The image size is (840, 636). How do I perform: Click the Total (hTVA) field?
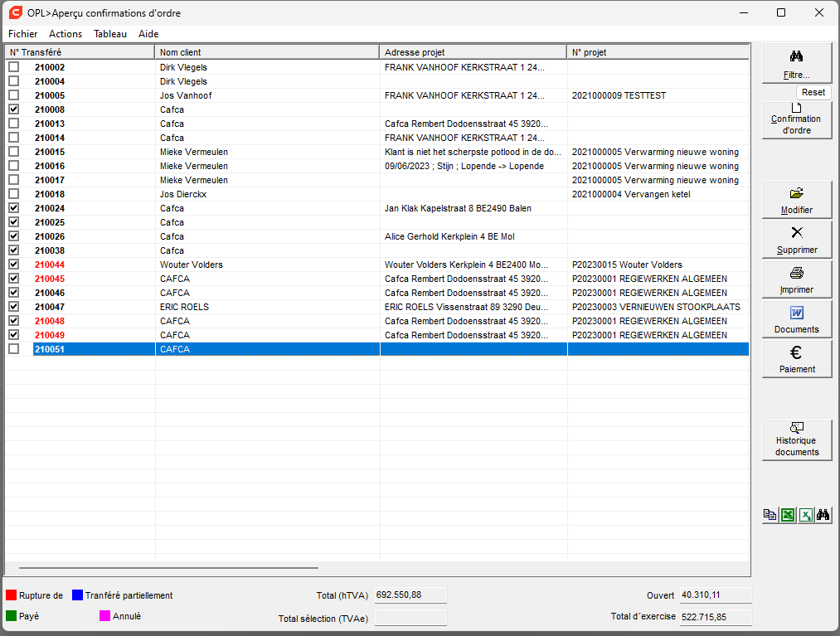click(411, 595)
